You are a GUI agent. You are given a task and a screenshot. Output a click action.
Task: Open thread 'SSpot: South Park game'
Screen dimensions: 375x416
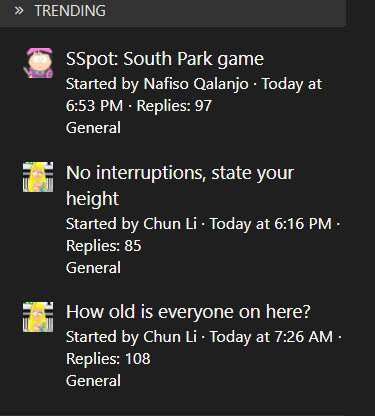(165, 59)
